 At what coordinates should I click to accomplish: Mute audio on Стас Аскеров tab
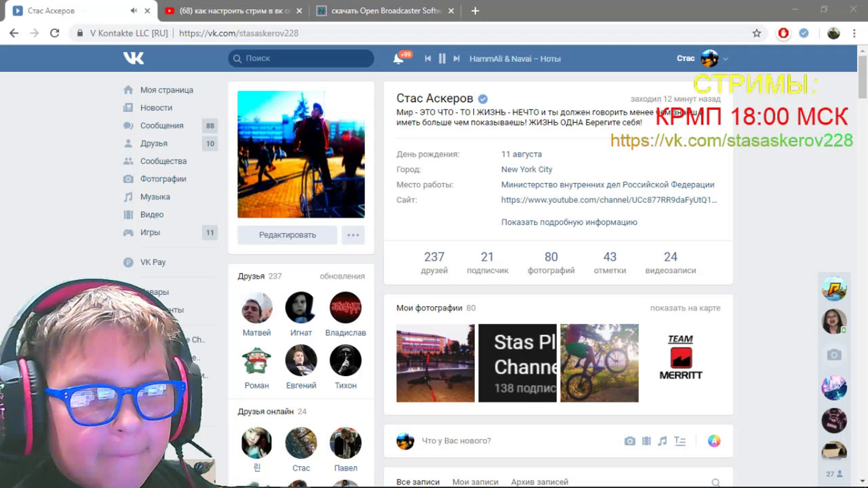point(134,11)
